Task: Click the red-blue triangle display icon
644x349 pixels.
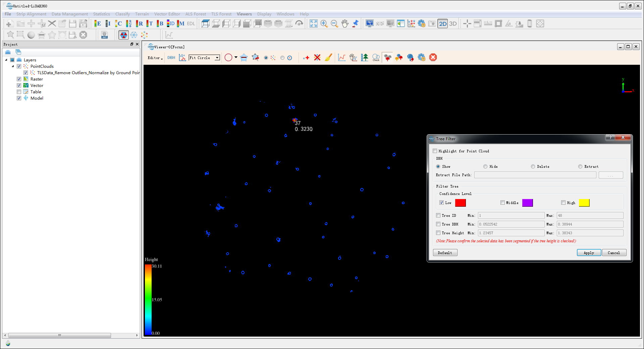Action: 123,35
